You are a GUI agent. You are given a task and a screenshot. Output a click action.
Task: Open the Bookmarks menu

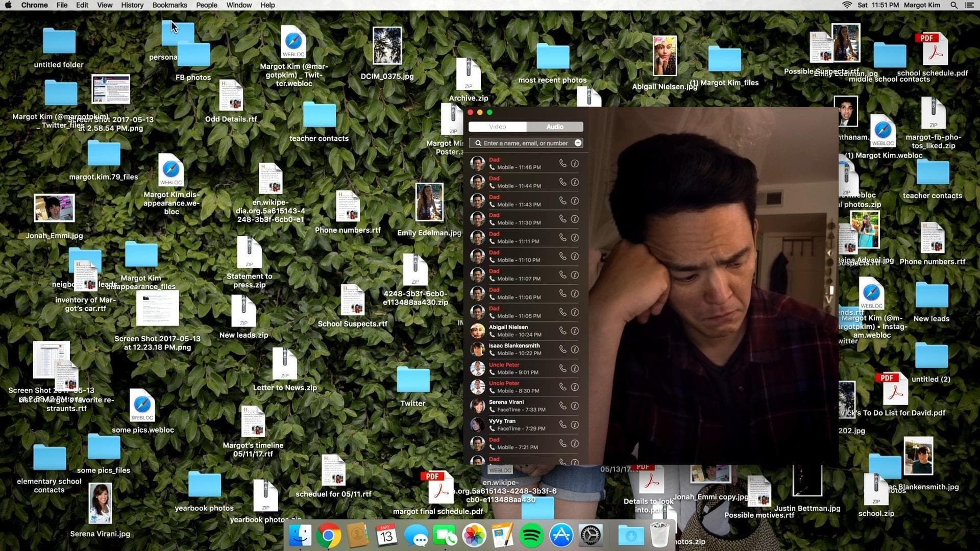[x=170, y=5]
